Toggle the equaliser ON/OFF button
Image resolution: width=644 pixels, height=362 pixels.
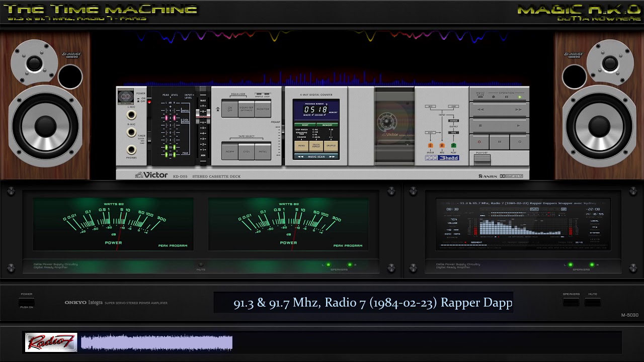pos(229,109)
